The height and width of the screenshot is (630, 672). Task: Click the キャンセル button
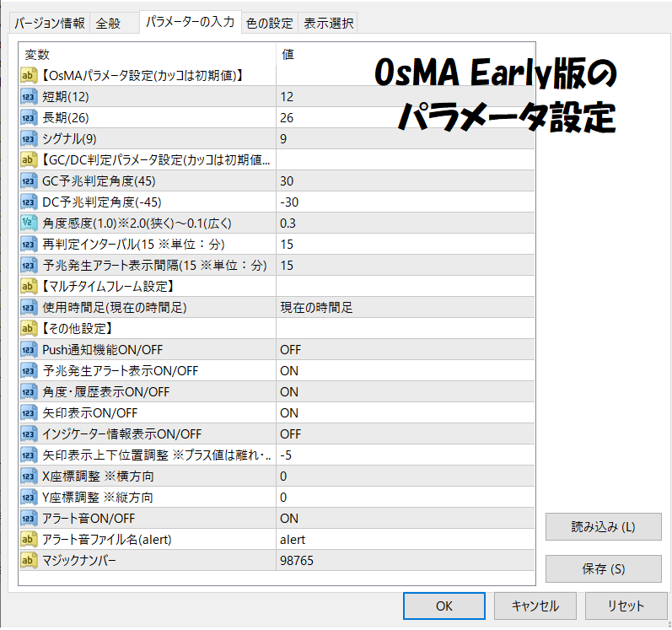click(x=535, y=606)
